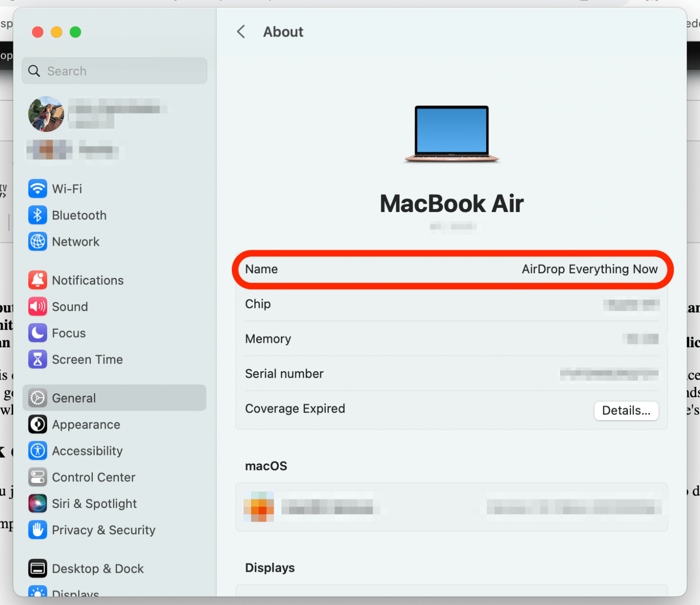Open Siri & Spotlight settings
Image resolution: width=700 pixels, height=605 pixels.
(x=94, y=504)
